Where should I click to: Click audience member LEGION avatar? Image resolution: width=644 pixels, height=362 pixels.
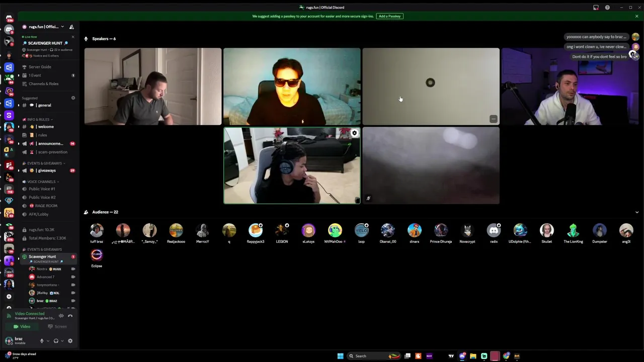point(282,230)
